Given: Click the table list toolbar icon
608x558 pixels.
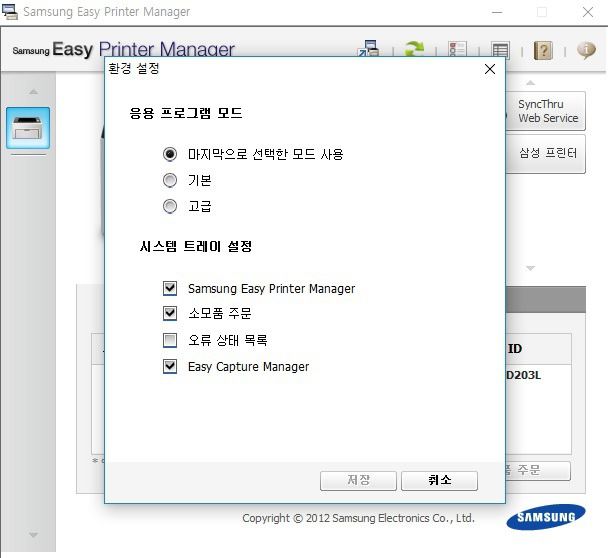Looking at the screenshot, I should pos(500,50).
